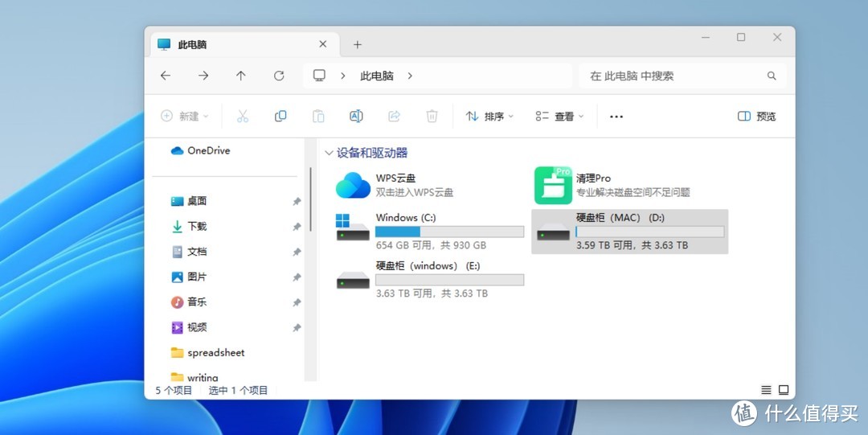Open the 查看 view dropdown
This screenshot has width=868, height=435.
[559, 117]
